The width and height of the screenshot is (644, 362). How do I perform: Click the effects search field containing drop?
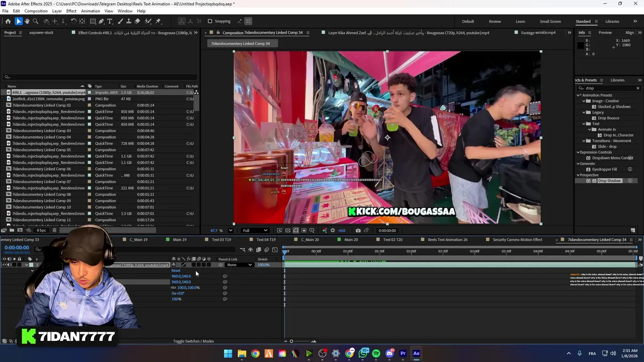tap(608, 88)
